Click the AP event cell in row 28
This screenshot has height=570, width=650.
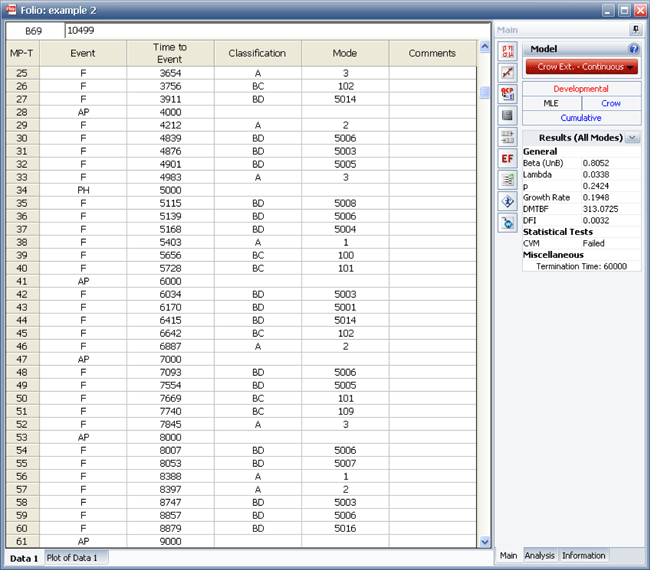pos(83,112)
